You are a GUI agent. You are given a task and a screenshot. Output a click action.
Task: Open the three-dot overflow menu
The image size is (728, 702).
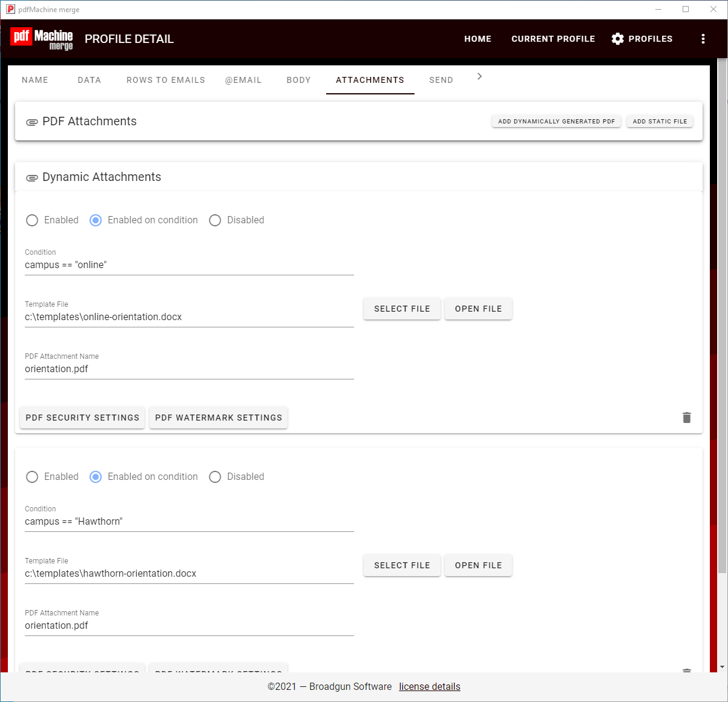[703, 39]
